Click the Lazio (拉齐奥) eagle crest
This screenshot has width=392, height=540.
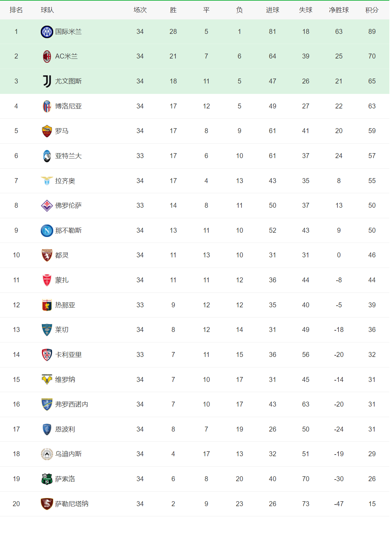click(x=47, y=181)
